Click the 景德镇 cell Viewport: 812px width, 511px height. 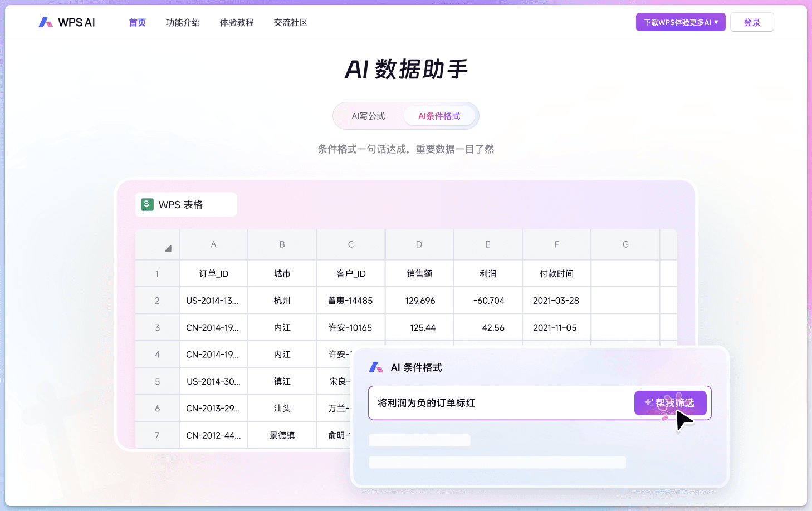click(x=282, y=435)
